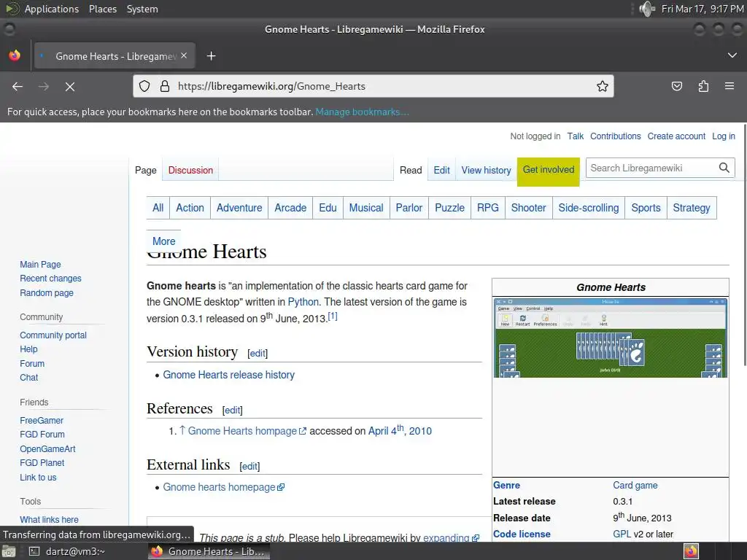Open Recent changes in sidebar

click(x=50, y=279)
